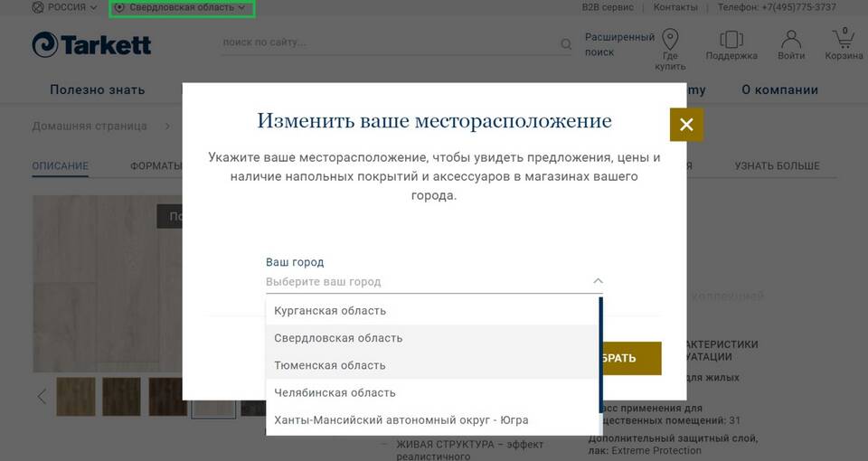This screenshot has height=461, width=868.
Task: Open the Корзина cart icon
Action: 844,44
